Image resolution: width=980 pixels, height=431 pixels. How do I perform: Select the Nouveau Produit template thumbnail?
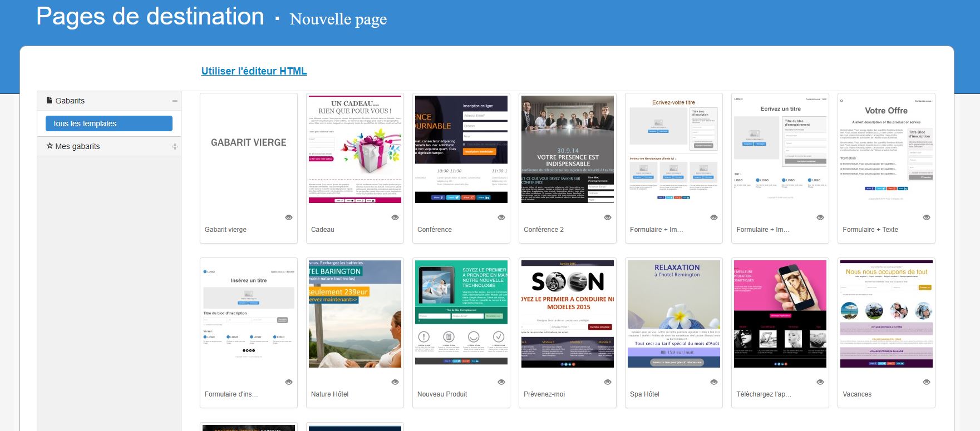(461, 314)
